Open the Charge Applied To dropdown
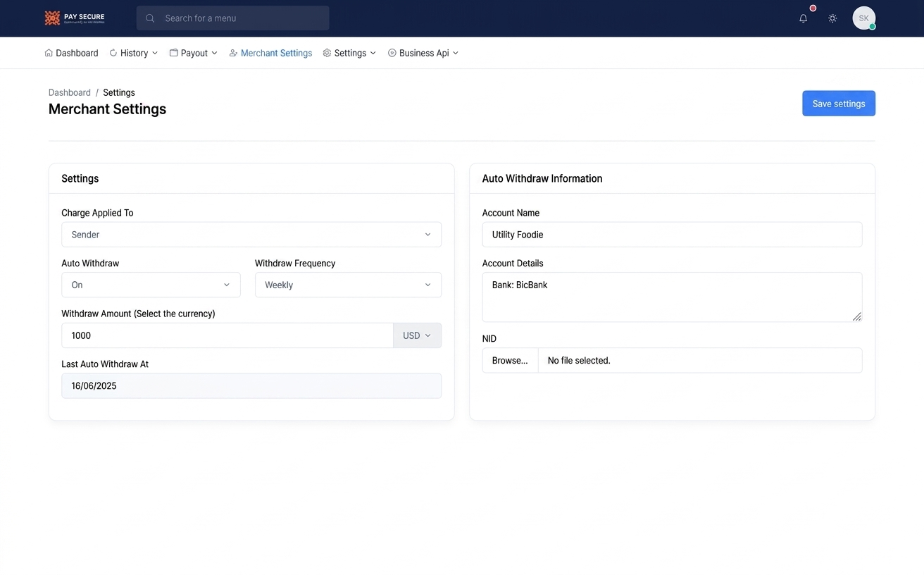Screen dimensions: 924x575 [x=251, y=235]
